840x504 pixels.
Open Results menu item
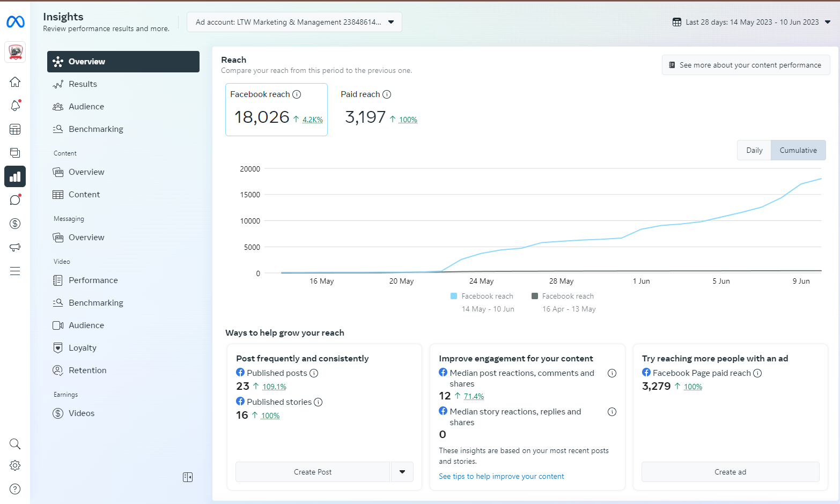coord(123,84)
